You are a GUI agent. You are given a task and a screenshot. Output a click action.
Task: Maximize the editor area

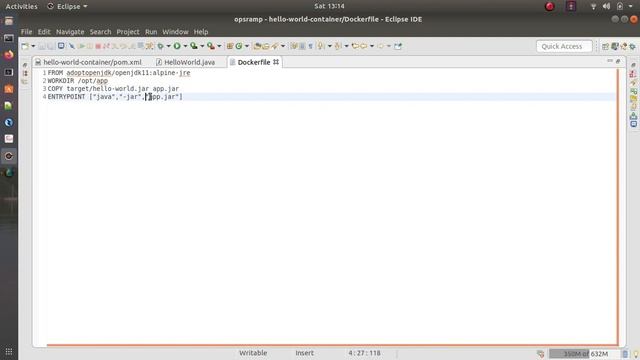click(x=618, y=61)
